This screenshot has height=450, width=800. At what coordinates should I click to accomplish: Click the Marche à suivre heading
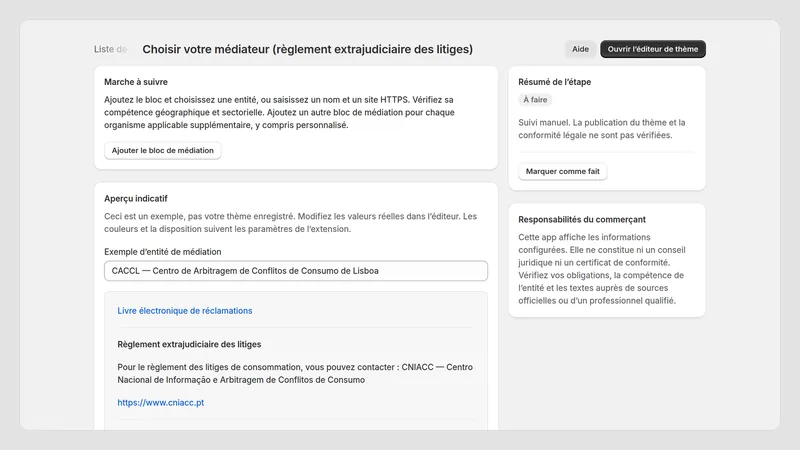[x=136, y=82]
